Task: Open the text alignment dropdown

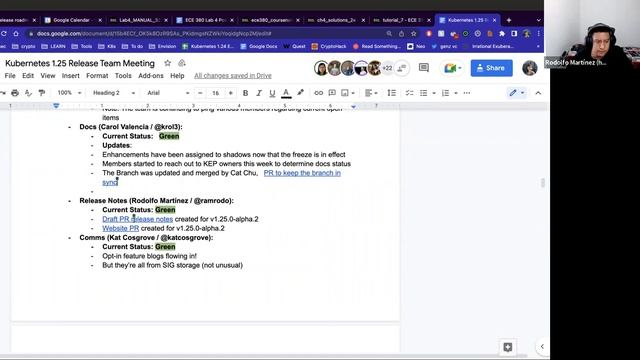Action: click(x=371, y=93)
